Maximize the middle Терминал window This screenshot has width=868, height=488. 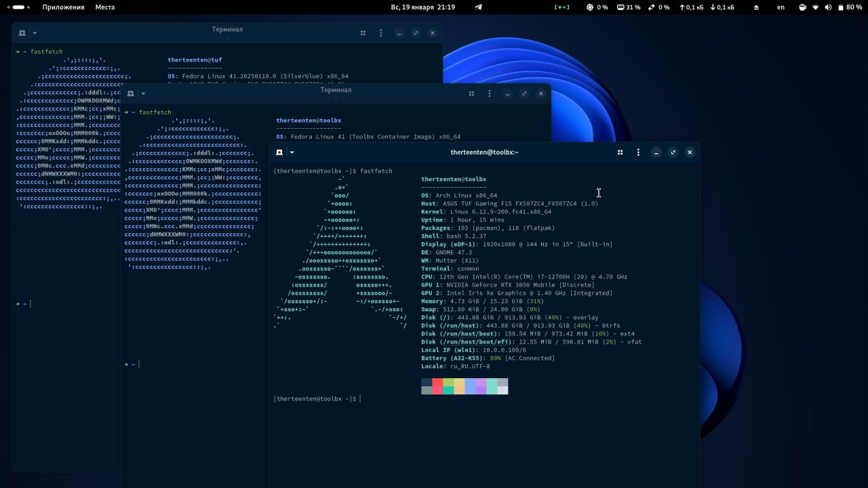[524, 94]
